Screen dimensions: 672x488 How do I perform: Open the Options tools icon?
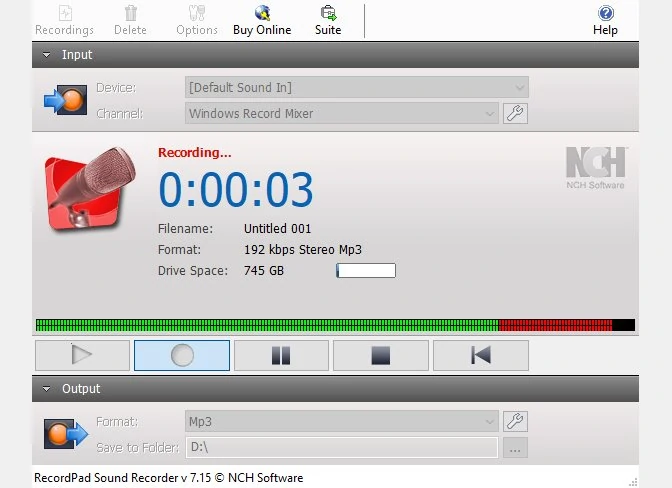click(x=197, y=13)
